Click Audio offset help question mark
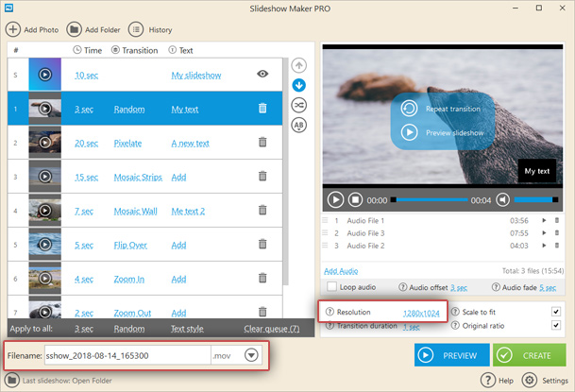Screen dimensions: 575x392 (402, 287)
